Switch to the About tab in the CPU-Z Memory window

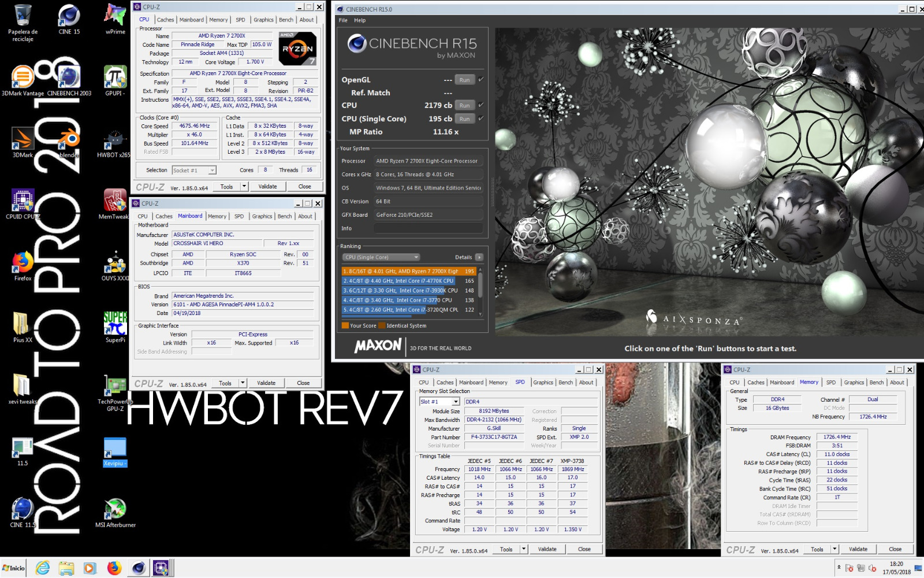[x=897, y=383]
